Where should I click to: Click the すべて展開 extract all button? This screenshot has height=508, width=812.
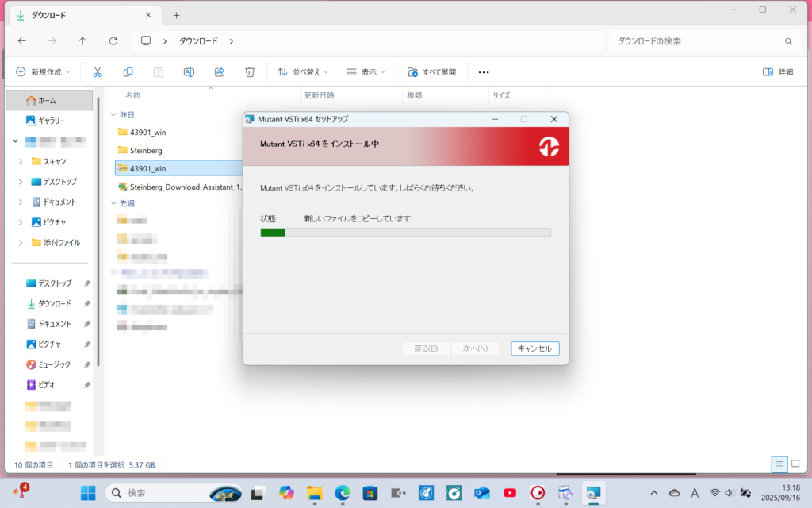pos(432,72)
